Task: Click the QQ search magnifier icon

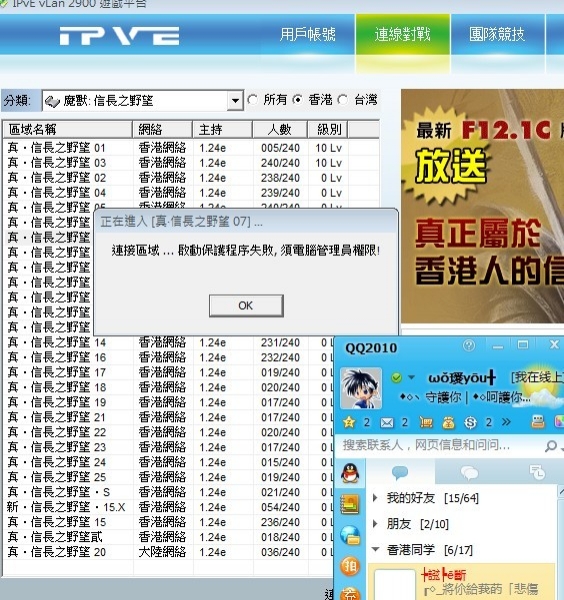Action: [x=551, y=445]
